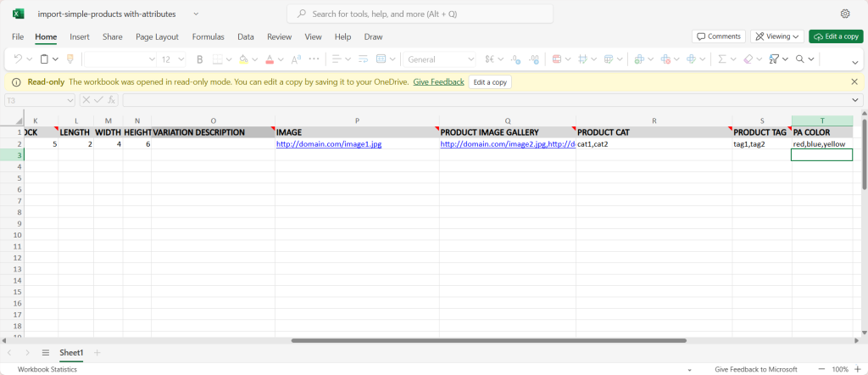868x375 pixels.
Task: Open the General number format dropdown
Action: (440, 59)
